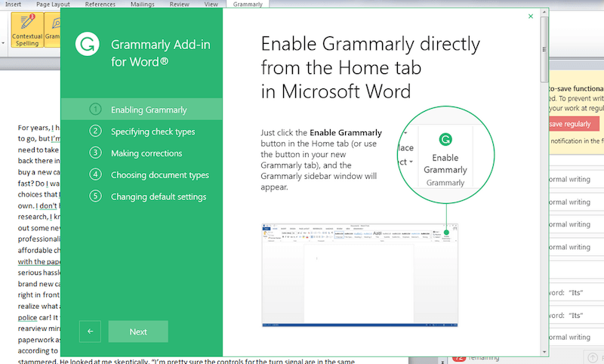604x364 pixels.
Task: Click the underlined word "police" in the document
Action: point(27,317)
